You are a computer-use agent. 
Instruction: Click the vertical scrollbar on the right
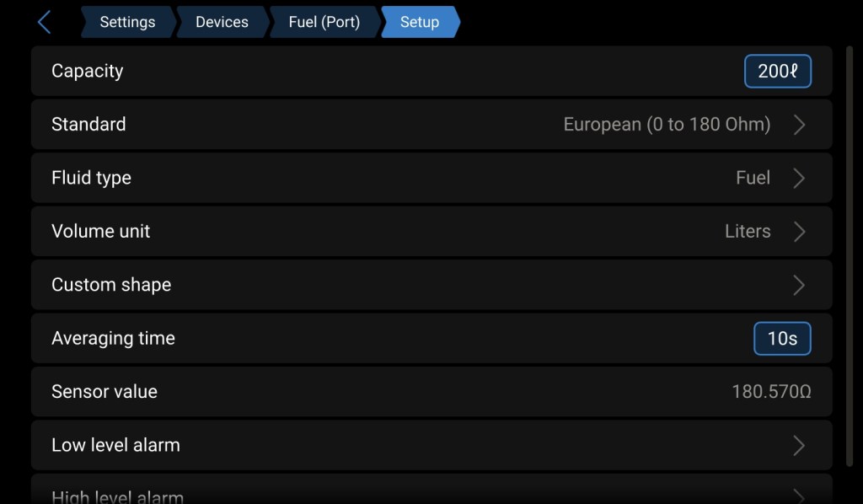point(848,253)
